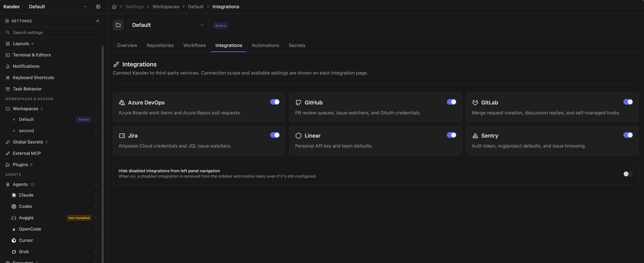Screen dimensions: 644x263
Task: Switch to the Repositories tab
Action: coord(160,45)
